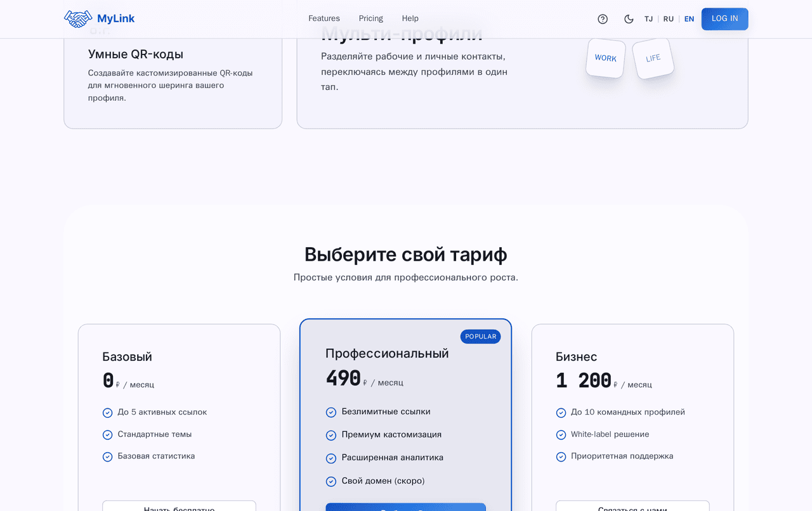Click the MyLink brand name
Screen dimensions: 812x511
(115, 18)
